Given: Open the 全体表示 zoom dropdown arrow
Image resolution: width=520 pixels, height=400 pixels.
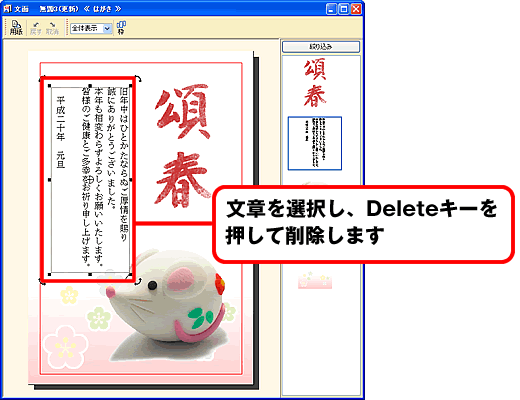Looking at the screenshot, I should tap(107, 29).
